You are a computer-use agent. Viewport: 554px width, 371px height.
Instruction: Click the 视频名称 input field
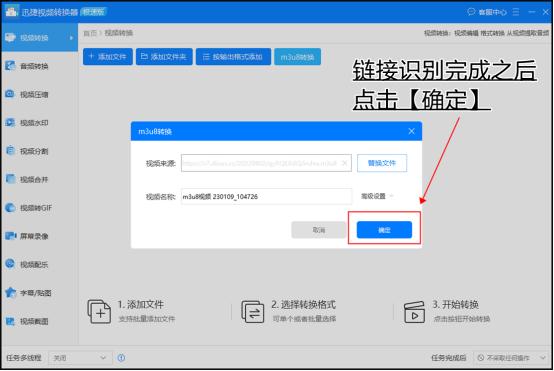(x=266, y=196)
